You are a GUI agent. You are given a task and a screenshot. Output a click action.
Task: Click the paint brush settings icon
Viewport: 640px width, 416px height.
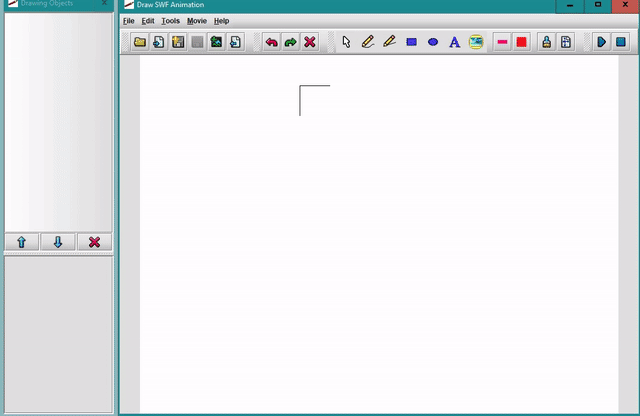click(547, 42)
